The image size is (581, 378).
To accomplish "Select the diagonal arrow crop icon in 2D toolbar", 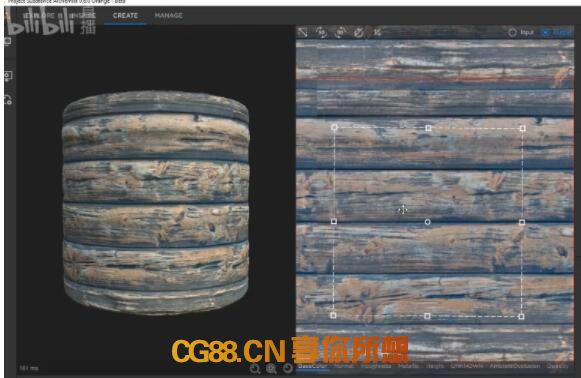I will click(x=303, y=32).
